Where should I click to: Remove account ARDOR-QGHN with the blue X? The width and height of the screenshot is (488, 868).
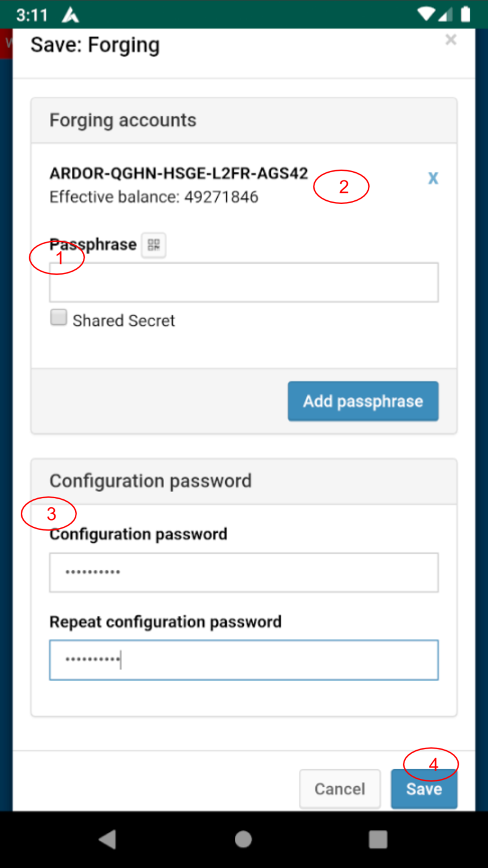pyautogui.click(x=433, y=178)
